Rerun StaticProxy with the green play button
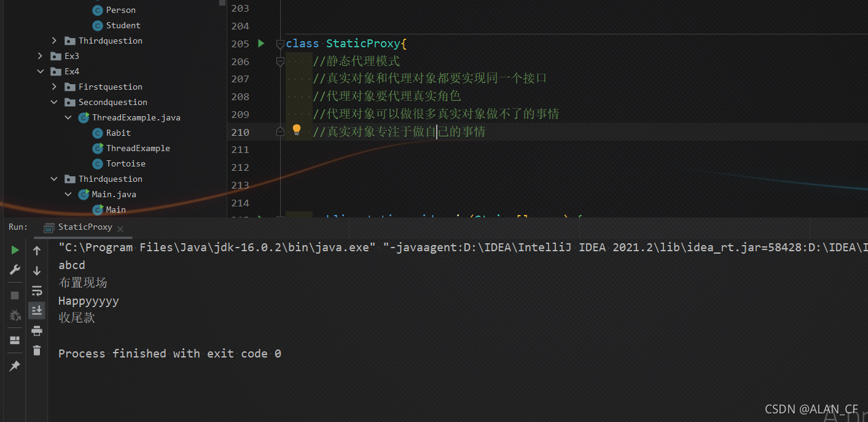 (15, 250)
